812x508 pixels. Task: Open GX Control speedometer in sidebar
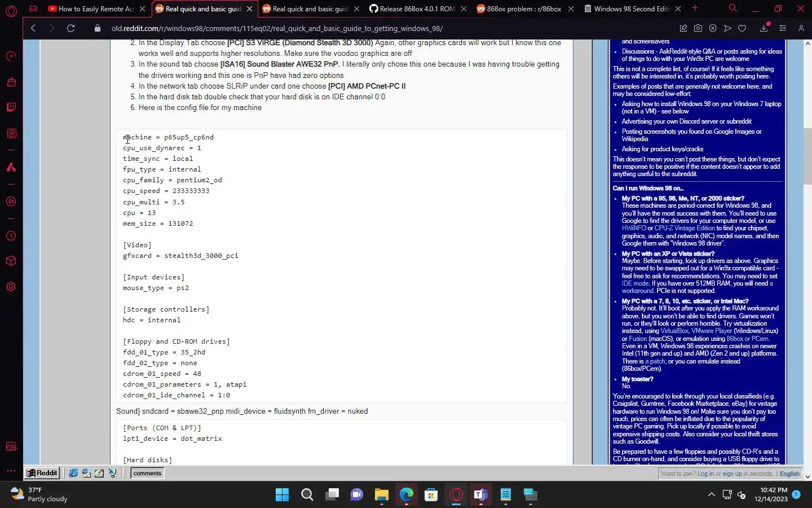click(11, 56)
